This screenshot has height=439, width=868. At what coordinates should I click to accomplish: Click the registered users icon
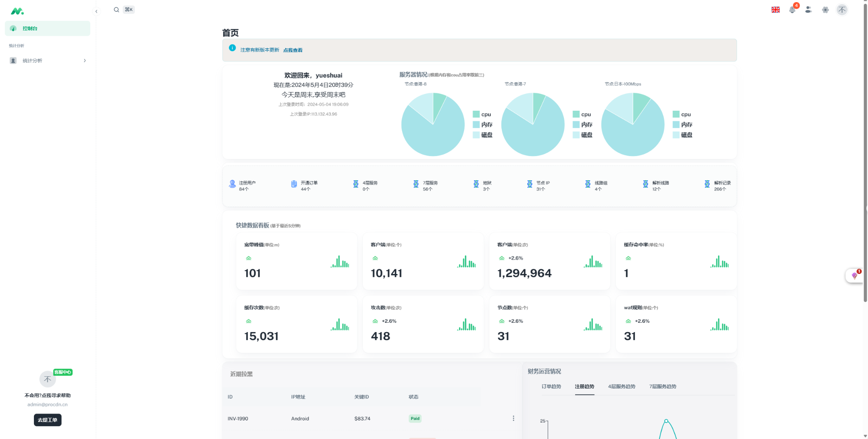point(232,184)
